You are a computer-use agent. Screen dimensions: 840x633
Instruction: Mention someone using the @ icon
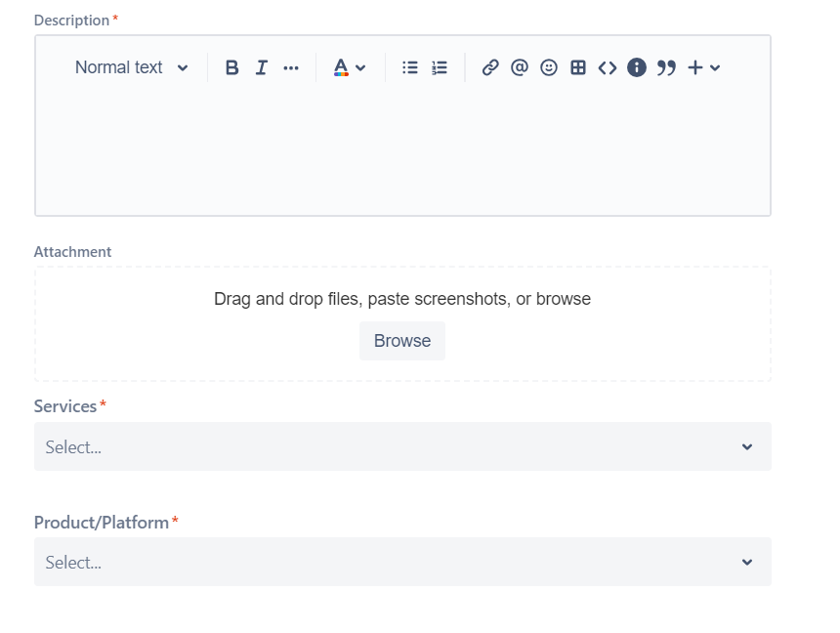click(x=519, y=67)
